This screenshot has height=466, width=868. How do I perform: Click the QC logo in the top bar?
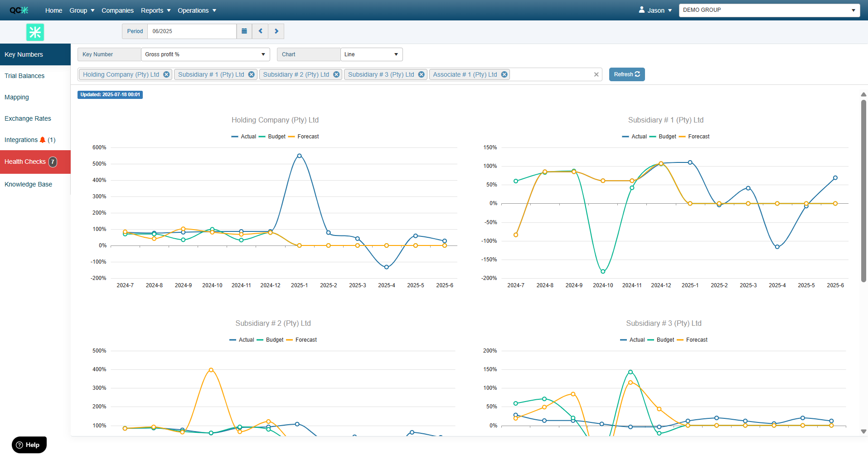19,10
